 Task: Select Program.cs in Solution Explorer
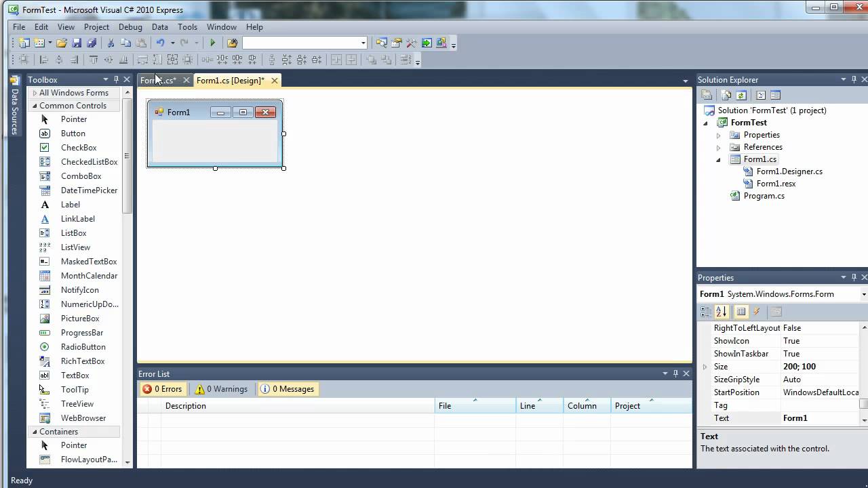pos(764,196)
